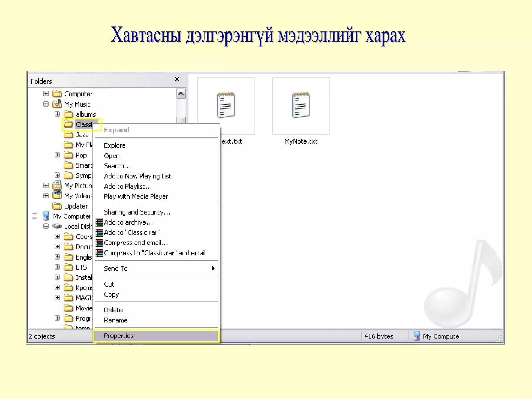Screen dimensions: 532x399
Task: Click the My Music folder icon
Action: coord(57,104)
